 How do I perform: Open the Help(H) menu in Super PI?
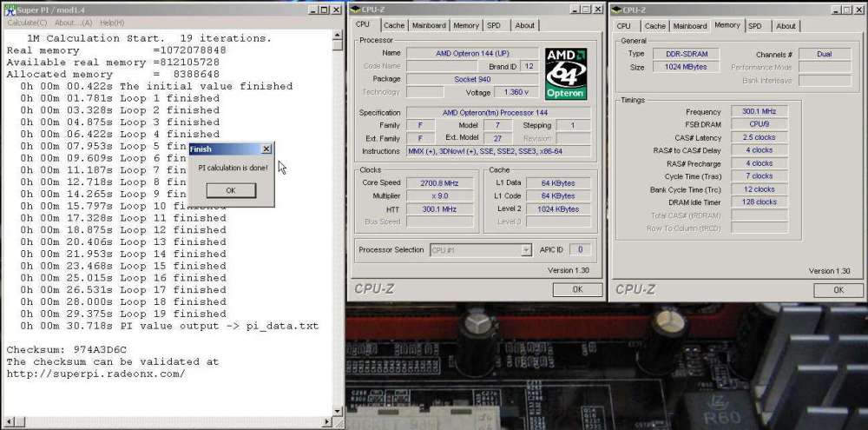point(112,23)
